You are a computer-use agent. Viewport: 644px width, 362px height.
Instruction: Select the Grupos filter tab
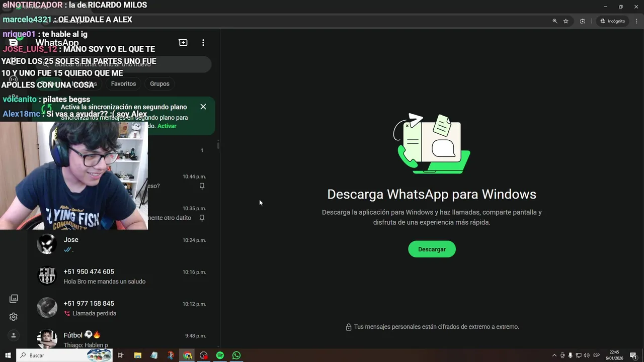159,84
